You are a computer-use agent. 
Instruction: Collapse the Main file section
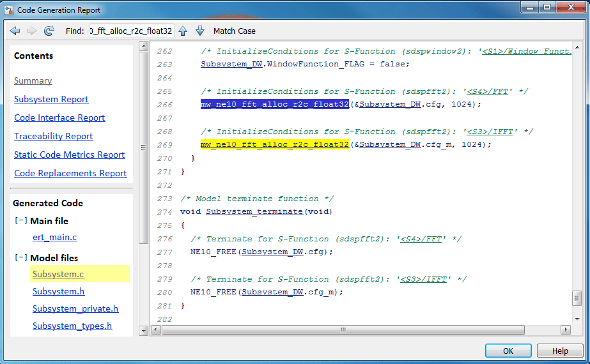pyautogui.click(x=20, y=221)
